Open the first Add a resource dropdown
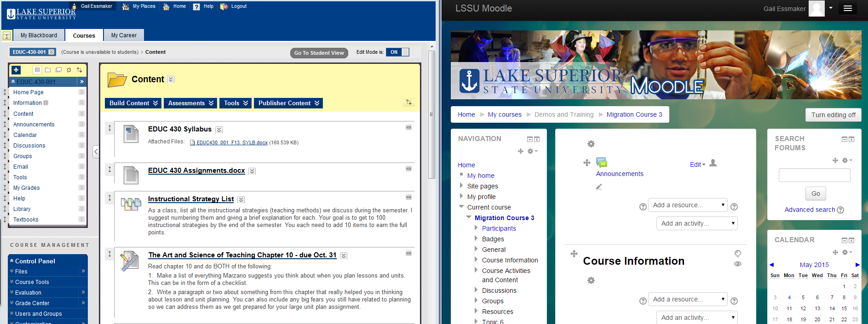The image size is (868, 324). (x=688, y=205)
